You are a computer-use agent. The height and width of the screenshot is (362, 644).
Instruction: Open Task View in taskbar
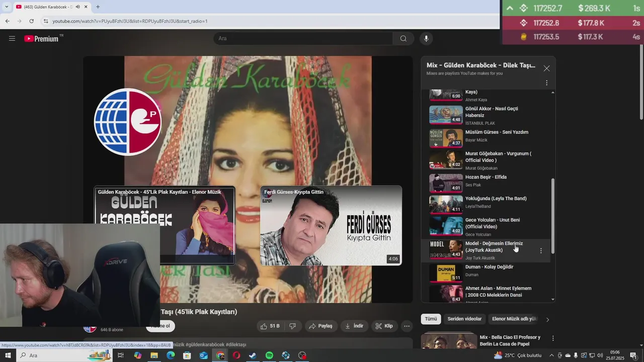click(121, 355)
